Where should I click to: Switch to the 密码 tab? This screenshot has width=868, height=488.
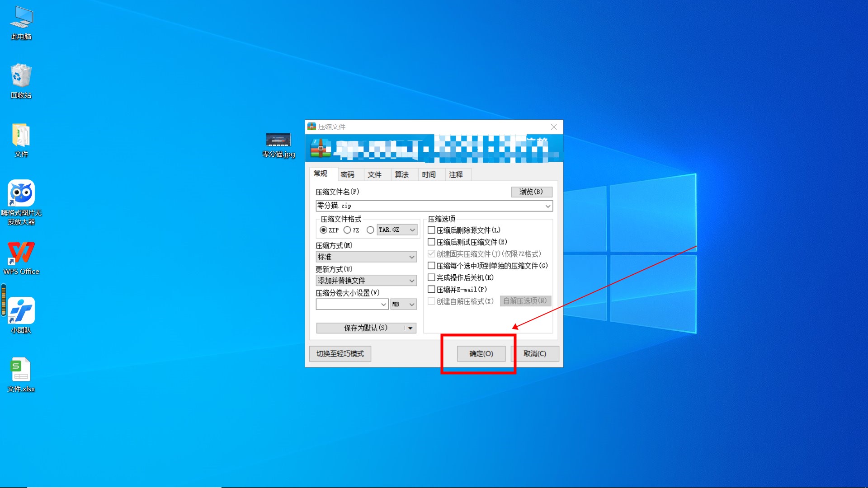pos(347,174)
